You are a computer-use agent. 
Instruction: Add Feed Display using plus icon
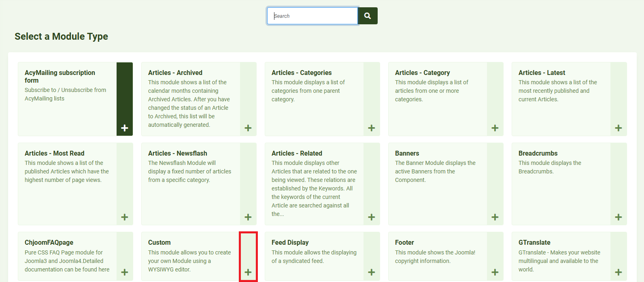[x=372, y=272]
